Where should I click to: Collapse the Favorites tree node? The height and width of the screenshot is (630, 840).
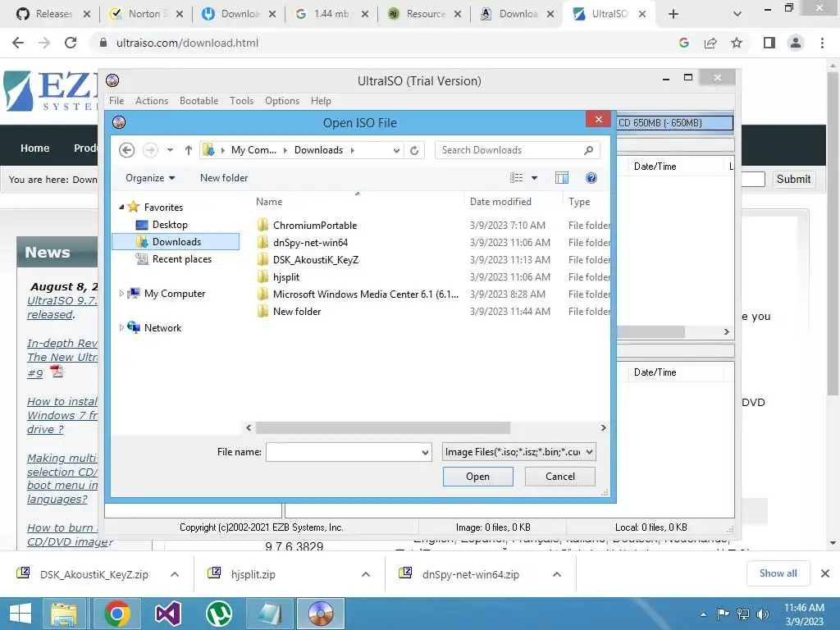coord(121,207)
